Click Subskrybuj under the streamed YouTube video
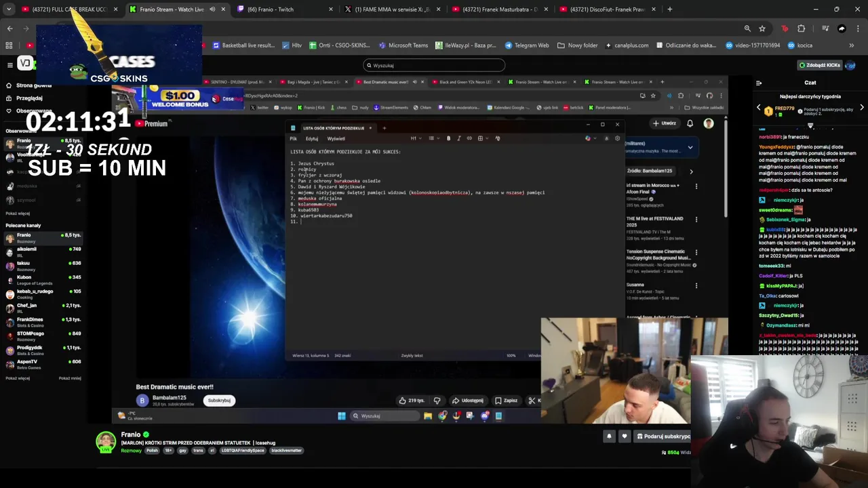Screen dimensions: 868x488 (219, 400)
